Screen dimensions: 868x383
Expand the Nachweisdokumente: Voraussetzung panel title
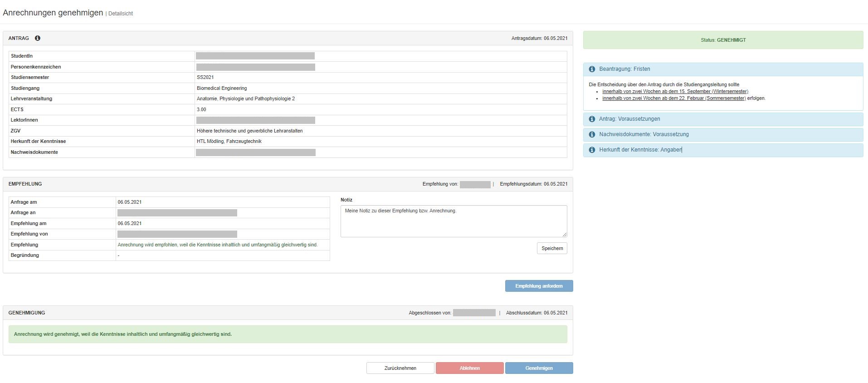point(644,134)
